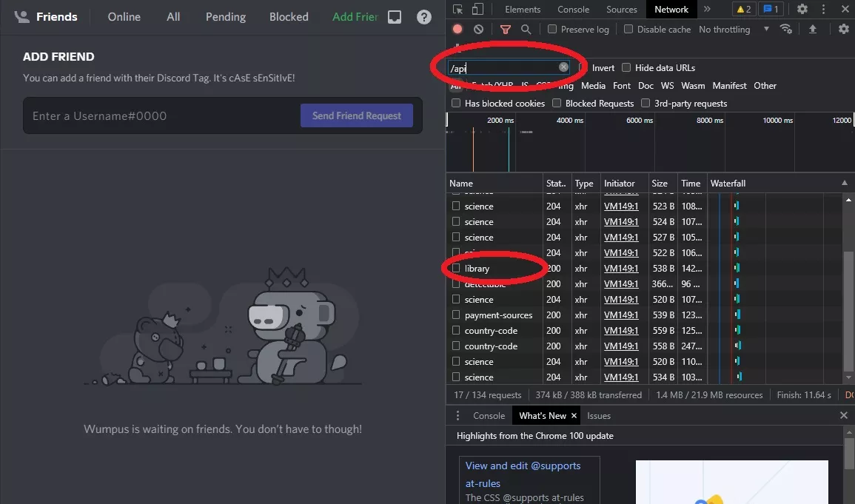
Task: Sort by the Type column header
Action: point(585,184)
